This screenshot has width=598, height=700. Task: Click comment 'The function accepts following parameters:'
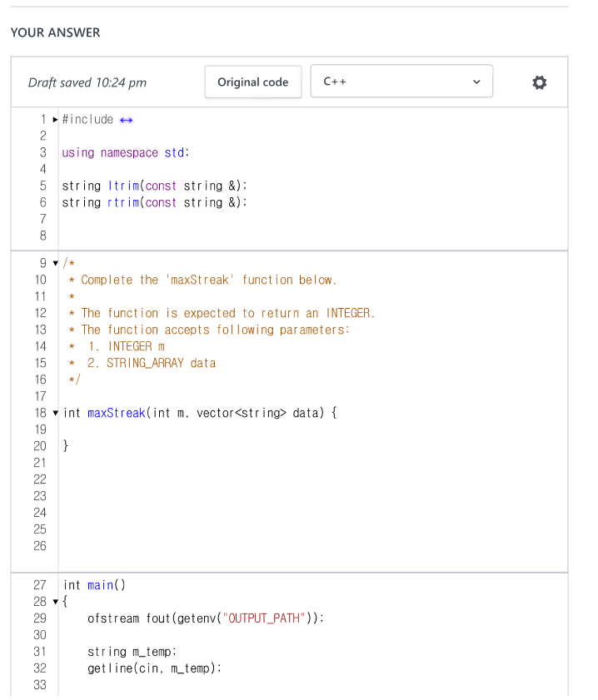tap(215, 330)
